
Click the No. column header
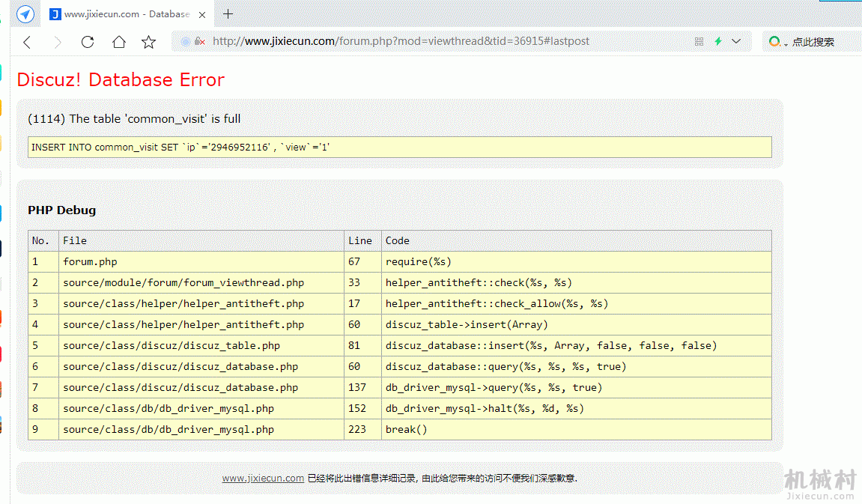coord(43,240)
